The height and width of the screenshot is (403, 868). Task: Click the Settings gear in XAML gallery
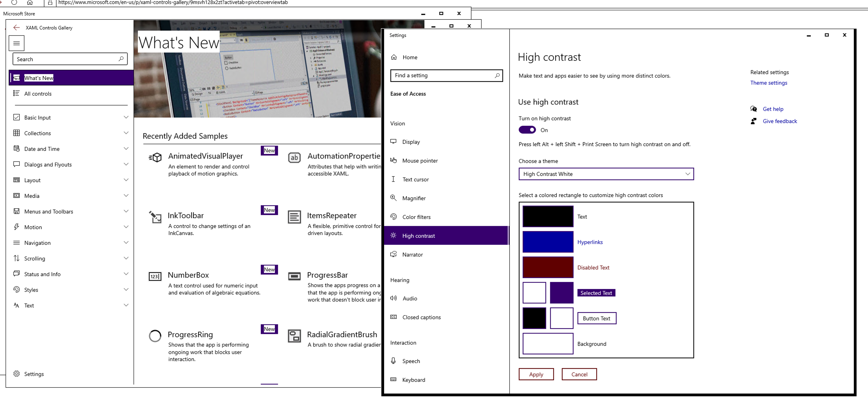pyautogui.click(x=16, y=374)
